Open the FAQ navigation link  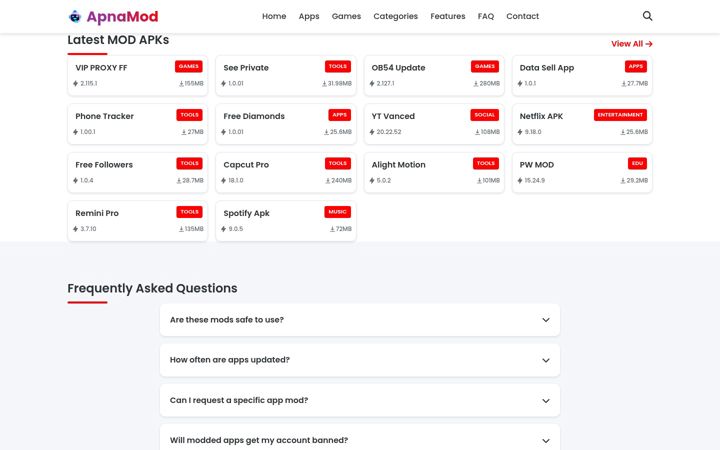coord(486,16)
